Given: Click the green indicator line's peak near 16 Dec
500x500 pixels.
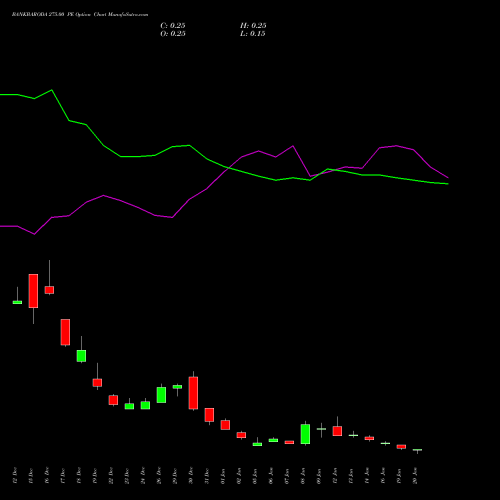Looking at the screenshot, I should [51, 90].
